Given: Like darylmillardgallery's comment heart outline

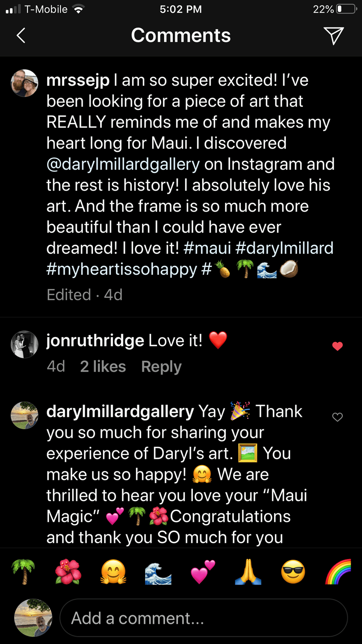Looking at the screenshot, I should (337, 417).
